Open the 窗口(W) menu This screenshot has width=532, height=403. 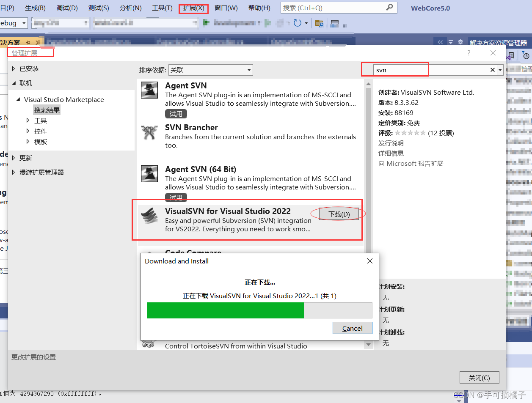pyautogui.click(x=226, y=8)
